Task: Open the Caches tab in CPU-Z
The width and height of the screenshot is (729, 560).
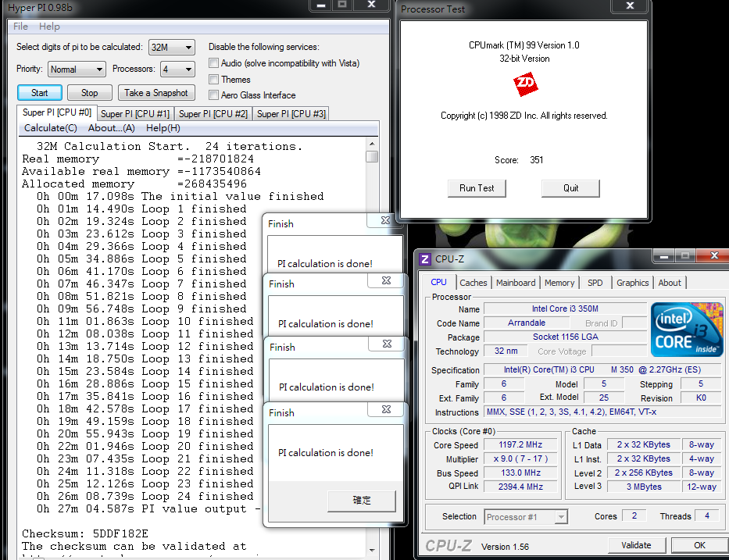Action: click(x=473, y=283)
